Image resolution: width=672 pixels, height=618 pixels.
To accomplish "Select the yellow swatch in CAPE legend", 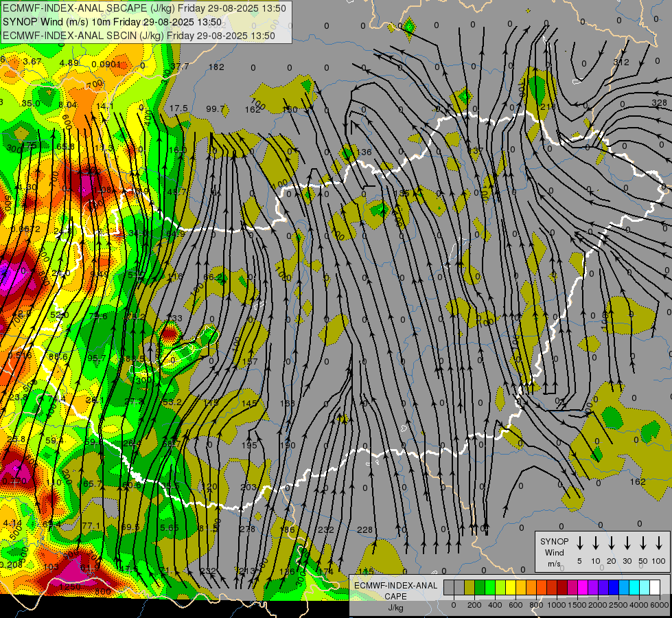I will 511,587.
